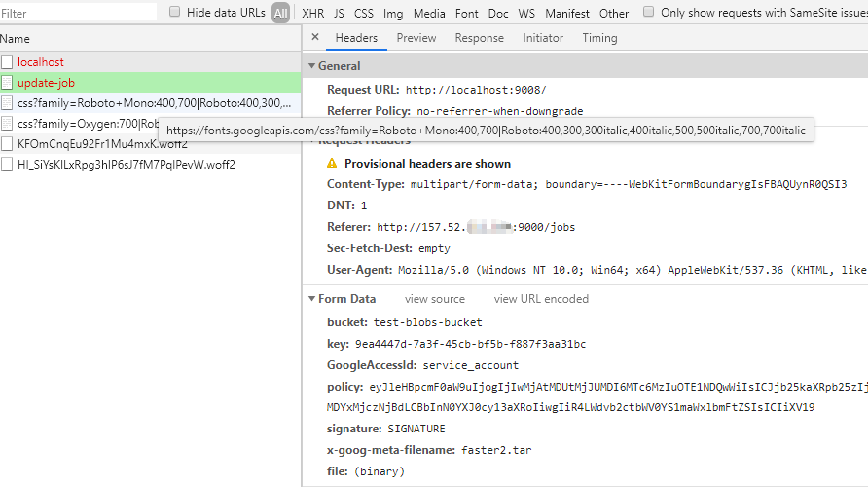The width and height of the screenshot is (868, 487).
Task: Click the User-Agent Mozilla/5.0 value
Action: point(633,270)
